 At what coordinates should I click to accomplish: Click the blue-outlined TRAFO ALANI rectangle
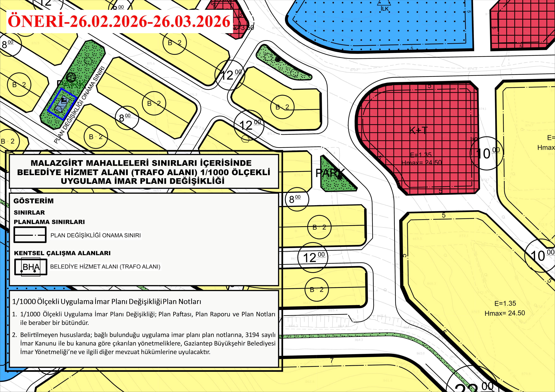point(62,104)
